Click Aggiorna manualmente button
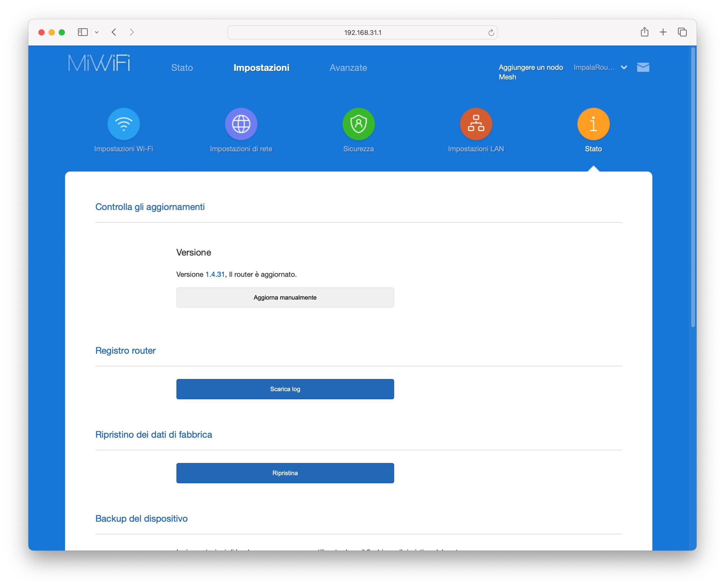Viewport: 725px width, 588px height. (285, 297)
